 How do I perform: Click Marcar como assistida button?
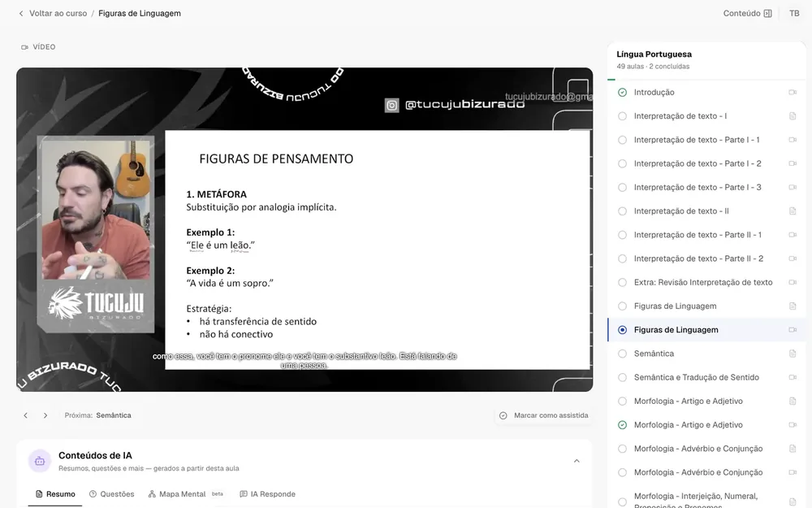point(544,415)
